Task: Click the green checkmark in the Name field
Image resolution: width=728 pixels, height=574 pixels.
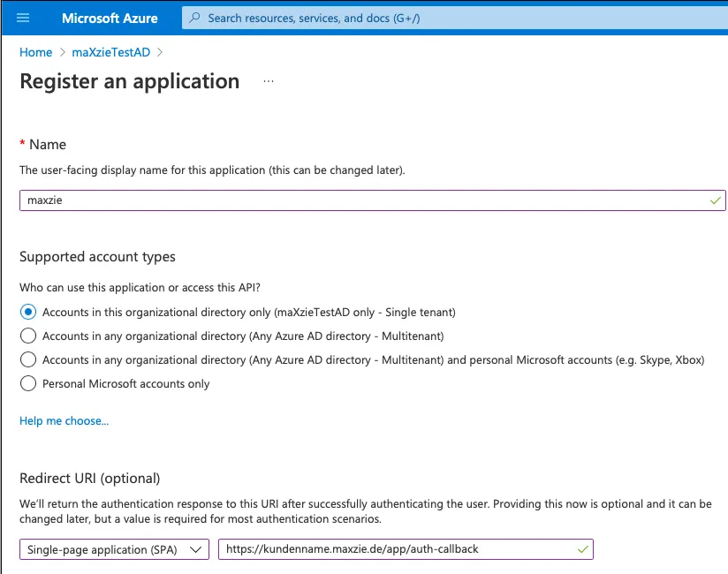Action: (x=715, y=200)
